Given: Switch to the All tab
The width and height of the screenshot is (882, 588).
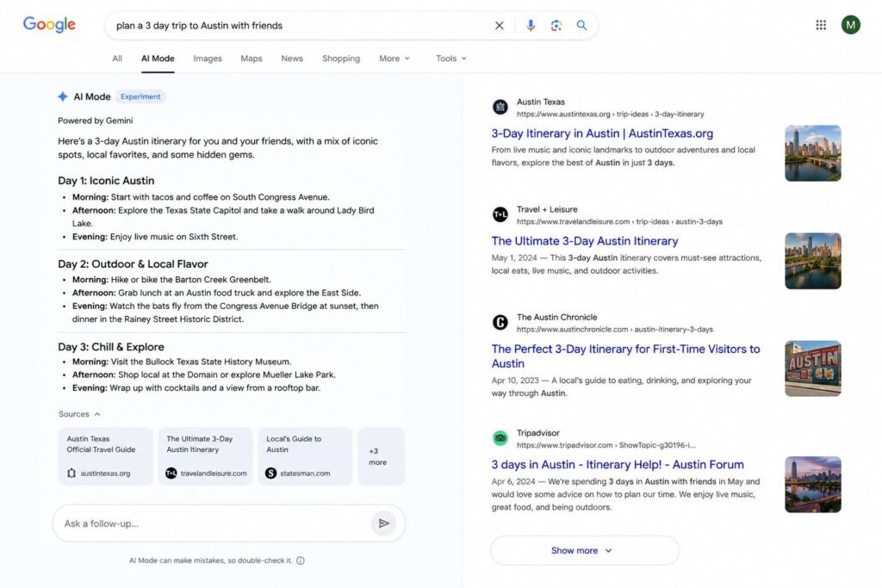Looking at the screenshot, I should 117,59.
